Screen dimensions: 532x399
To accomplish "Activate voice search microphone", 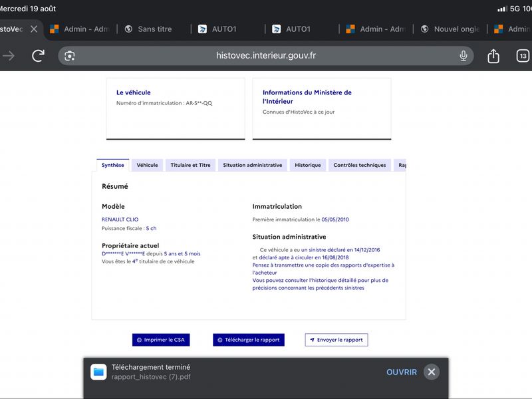I will [463, 56].
